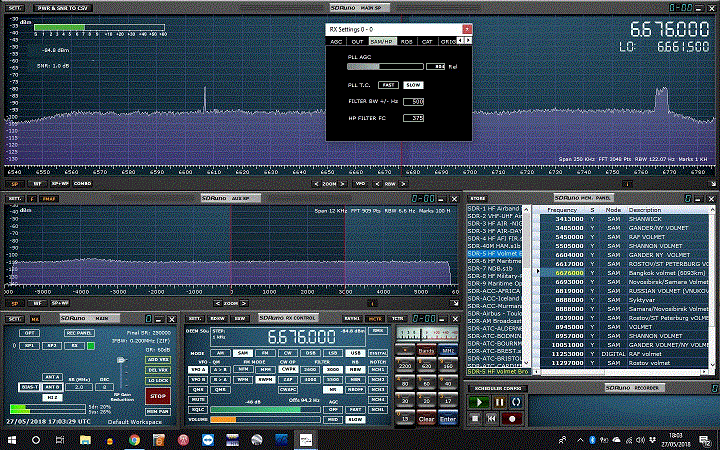This screenshot has height=450, width=720.
Task: Click the Clear keypad button
Action: click(x=426, y=418)
